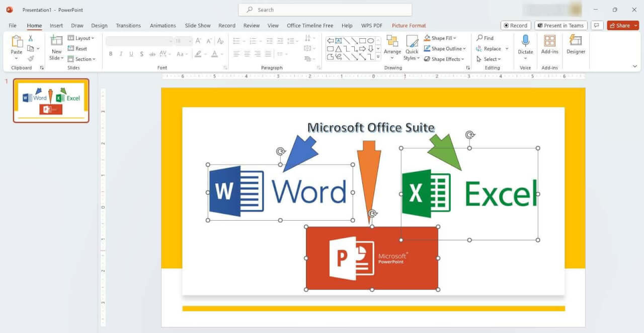Toggle Bold formatting

pyautogui.click(x=111, y=54)
